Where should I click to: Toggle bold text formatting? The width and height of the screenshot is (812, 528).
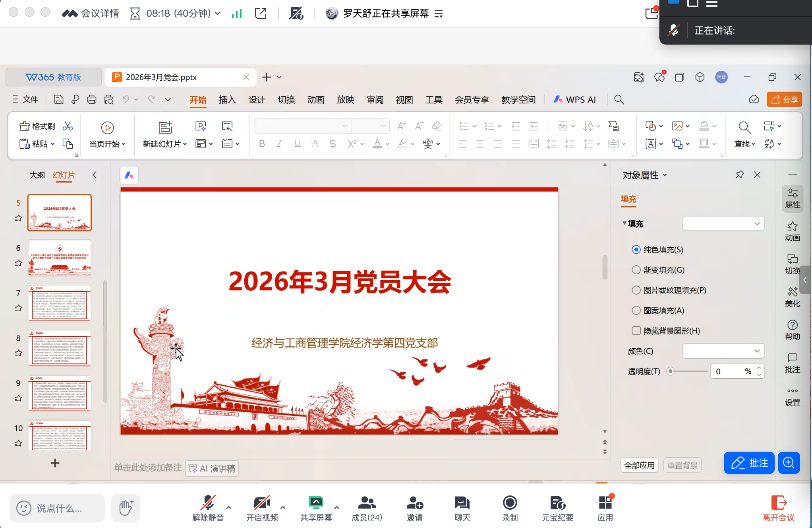261,144
